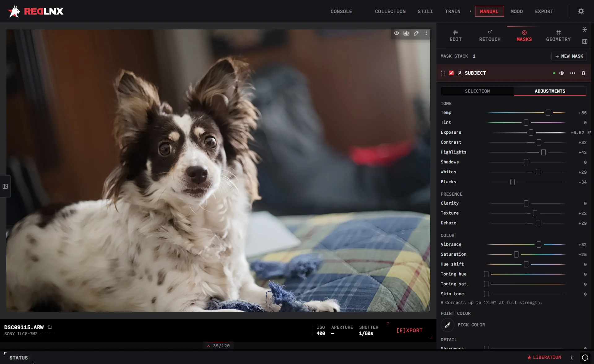594x364 pixels.
Task: Expand the filmstrip at 35/120 chevron
Action: tap(209, 346)
